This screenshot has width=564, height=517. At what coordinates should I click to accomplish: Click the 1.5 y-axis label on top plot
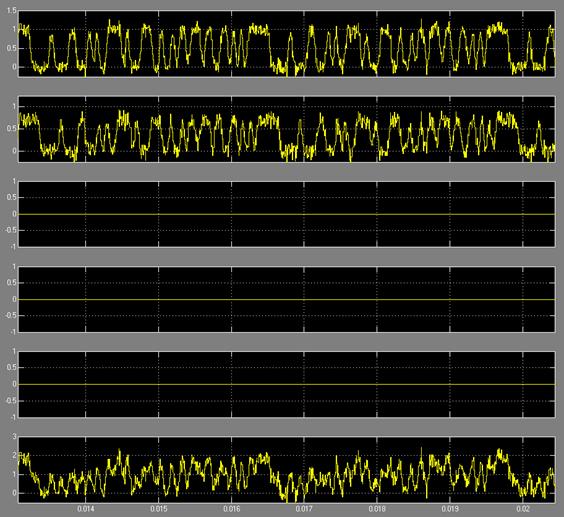(12, 11)
